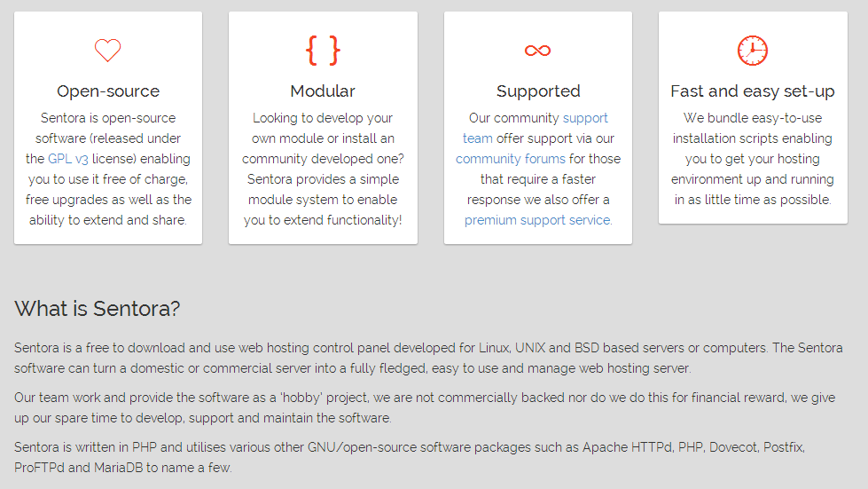Image resolution: width=868 pixels, height=489 pixels.
Task: Click the What is Sentora? heading
Action: [x=98, y=309]
